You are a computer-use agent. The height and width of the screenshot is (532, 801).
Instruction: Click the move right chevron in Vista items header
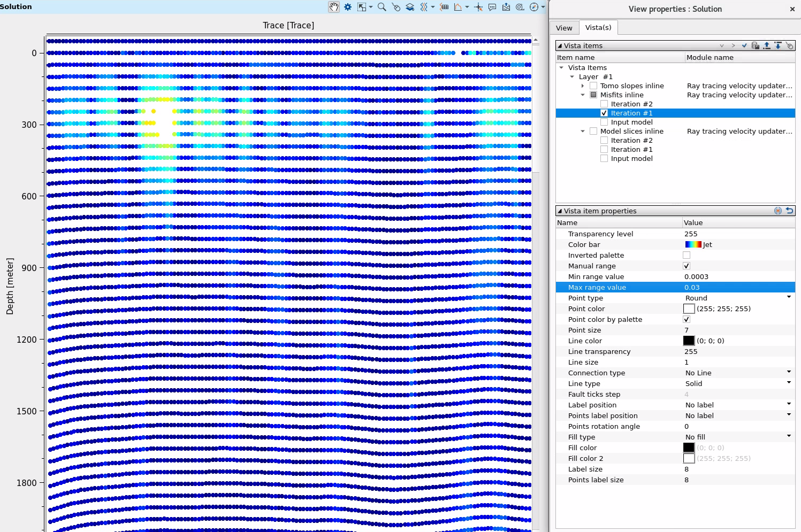point(733,46)
